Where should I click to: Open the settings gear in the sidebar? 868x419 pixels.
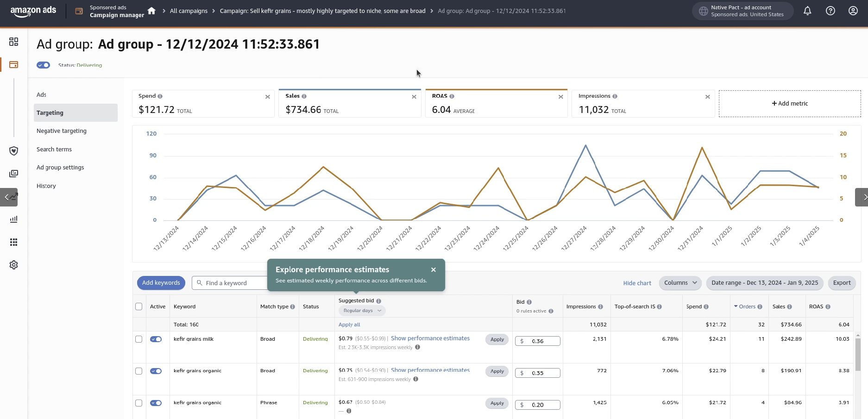click(x=14, y=265)
